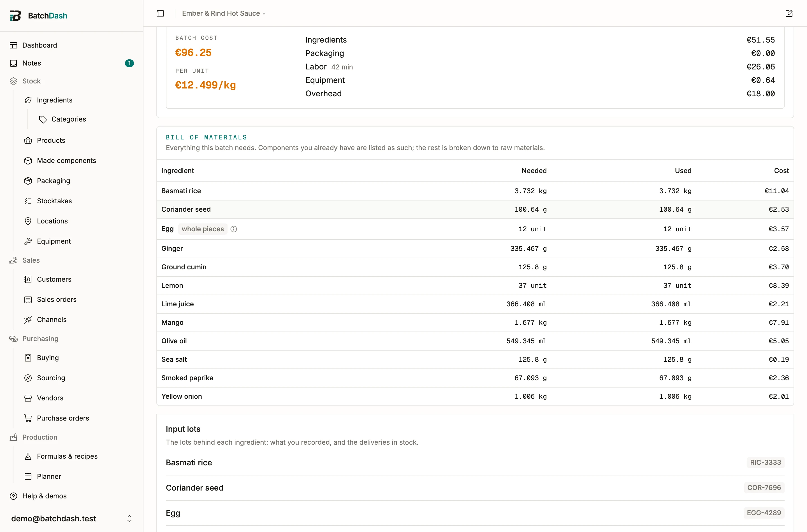Click the Channels plug icon

(x=28, y=319)
